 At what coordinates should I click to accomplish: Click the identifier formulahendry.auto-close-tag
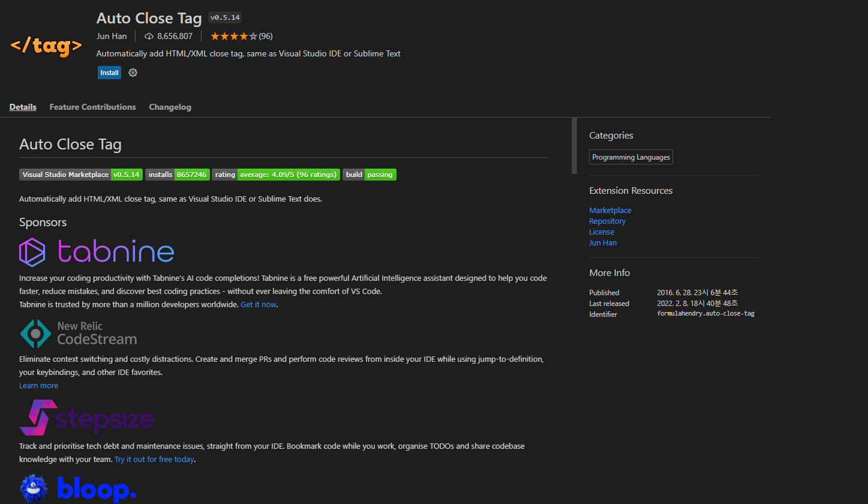point(706,314)
